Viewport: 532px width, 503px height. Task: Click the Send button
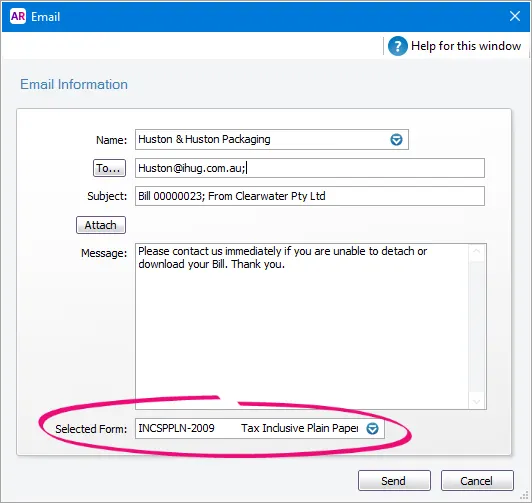[x=394, y=481]
